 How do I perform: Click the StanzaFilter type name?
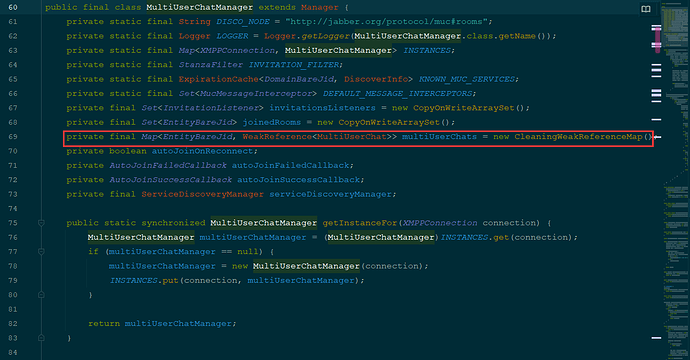coord(210,65)
